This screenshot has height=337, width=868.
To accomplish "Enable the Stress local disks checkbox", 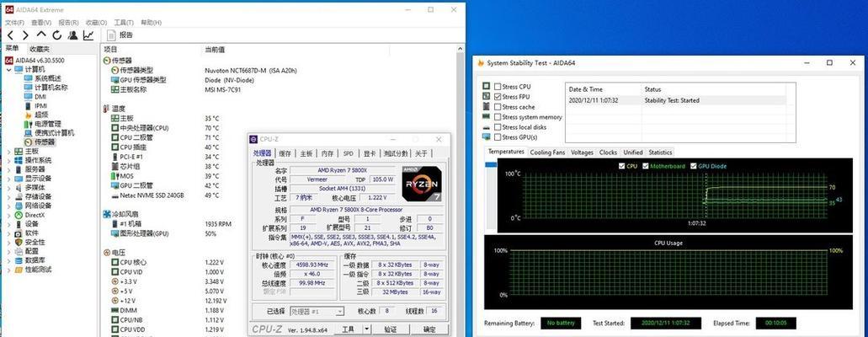I will 498,127.
